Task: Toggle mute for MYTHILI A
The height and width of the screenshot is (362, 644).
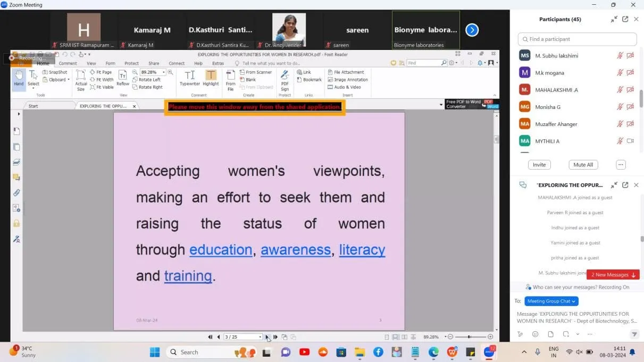Action: [620, 141]
